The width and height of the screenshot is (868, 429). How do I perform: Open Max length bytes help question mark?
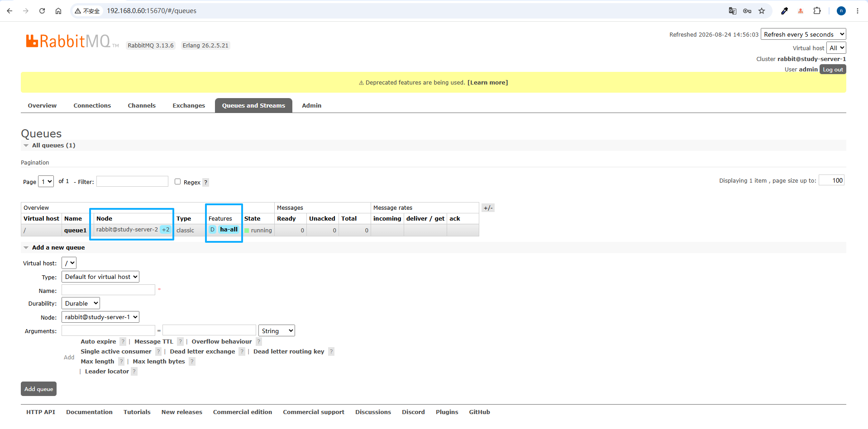tap(192, 362)
